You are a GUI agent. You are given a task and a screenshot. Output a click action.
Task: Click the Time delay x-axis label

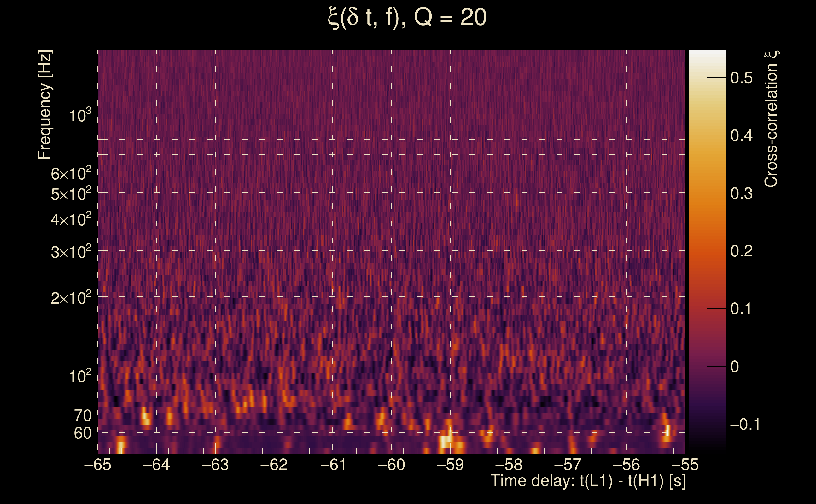pos(588,481)
